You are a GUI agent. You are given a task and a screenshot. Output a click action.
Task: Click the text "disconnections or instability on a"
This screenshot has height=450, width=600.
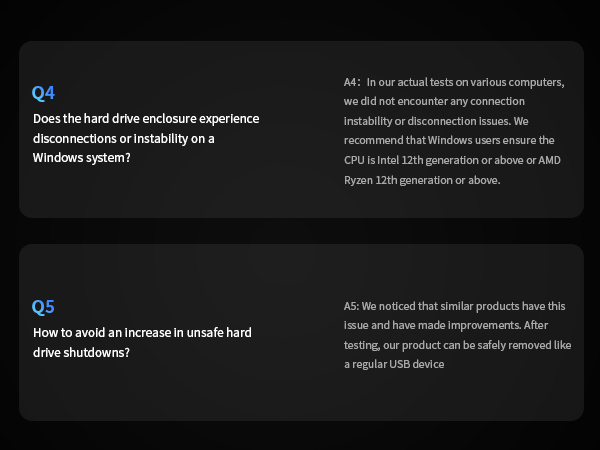pyautogui.click(x=124, y=138)
